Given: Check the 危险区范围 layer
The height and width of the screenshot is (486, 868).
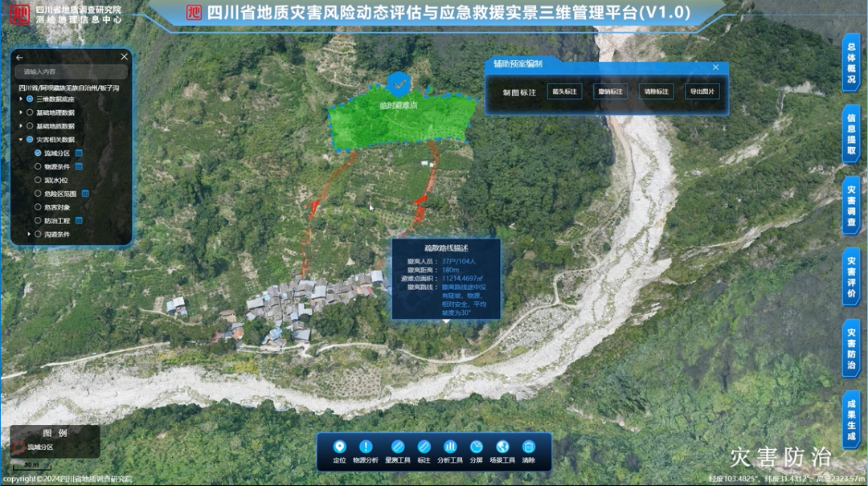Looking at the screenshot, I should pos(38,194).
